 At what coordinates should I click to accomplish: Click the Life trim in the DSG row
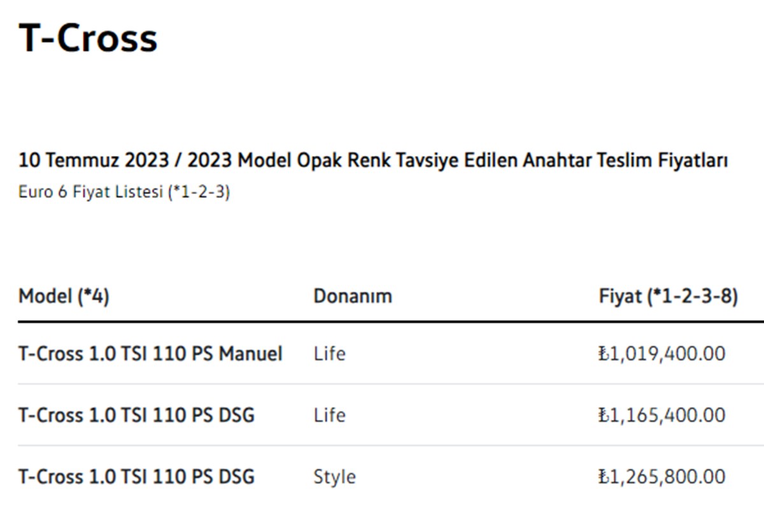click(329, 416)
